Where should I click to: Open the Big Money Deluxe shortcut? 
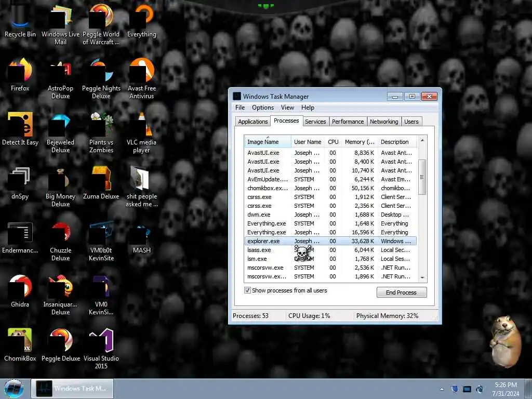[60, 185]
